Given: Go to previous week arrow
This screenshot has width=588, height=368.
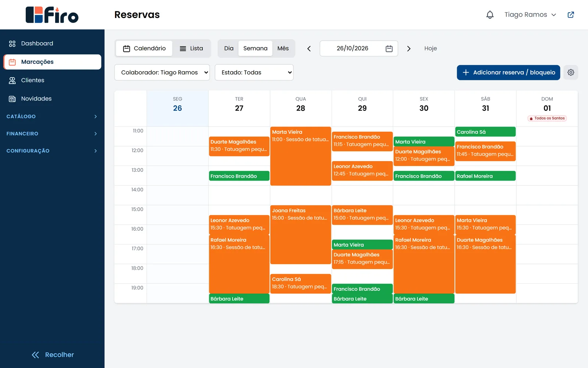Looking at the screenshot, I should [309, 49].
